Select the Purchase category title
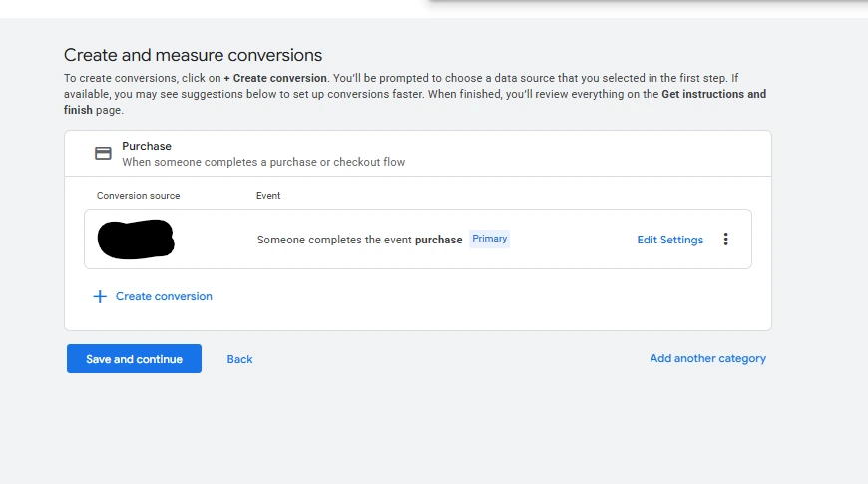868x484 pixels. [147, 146]
